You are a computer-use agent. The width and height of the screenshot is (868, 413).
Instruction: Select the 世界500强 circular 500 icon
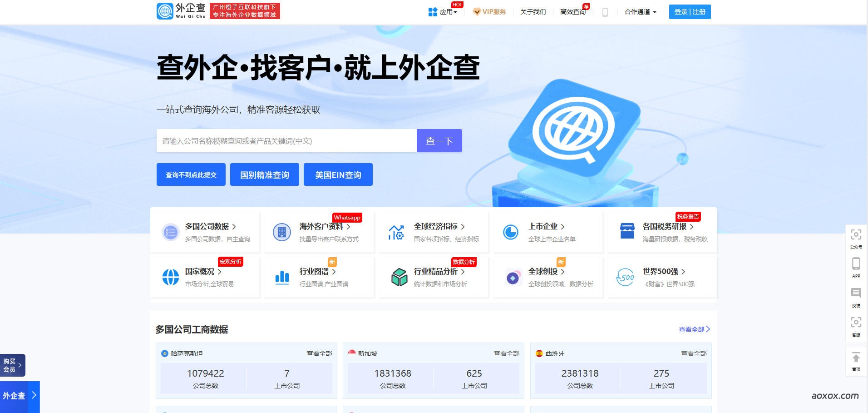(626, 277)
